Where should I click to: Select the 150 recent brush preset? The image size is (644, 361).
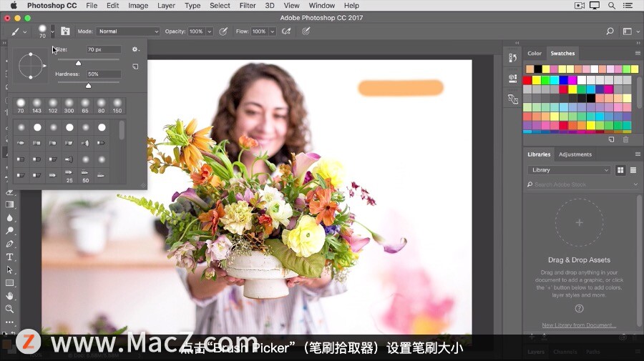[117, 106]
